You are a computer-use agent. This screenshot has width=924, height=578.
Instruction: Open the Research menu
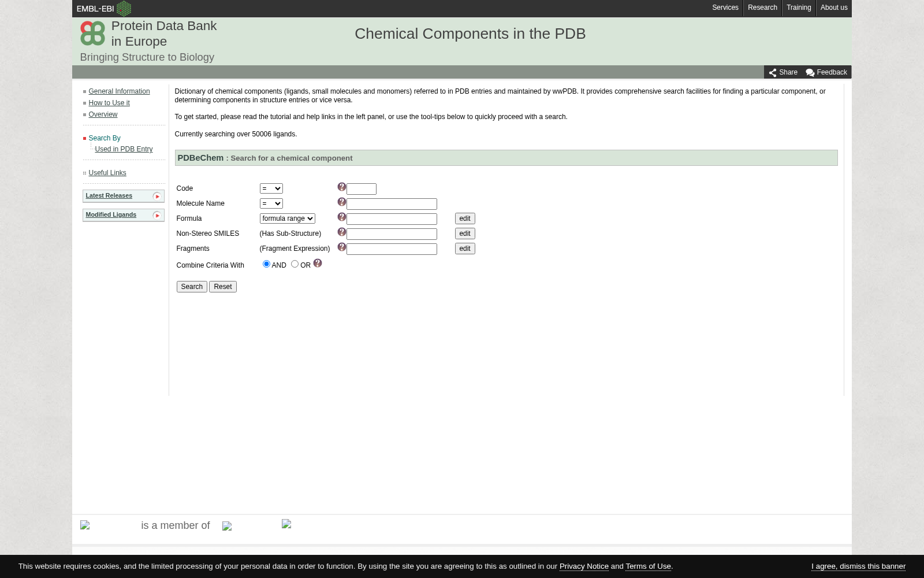[762, 8]
